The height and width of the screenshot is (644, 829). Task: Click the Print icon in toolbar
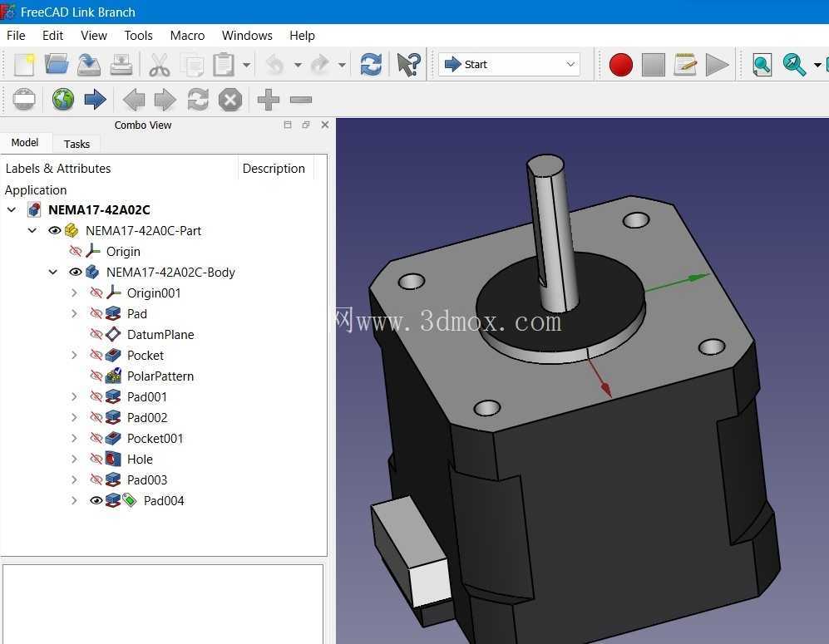point(121,65)
